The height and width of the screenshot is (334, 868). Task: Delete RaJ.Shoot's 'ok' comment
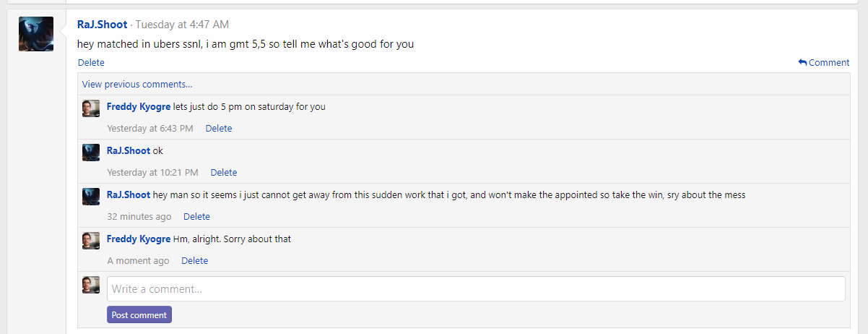[224, 173]
